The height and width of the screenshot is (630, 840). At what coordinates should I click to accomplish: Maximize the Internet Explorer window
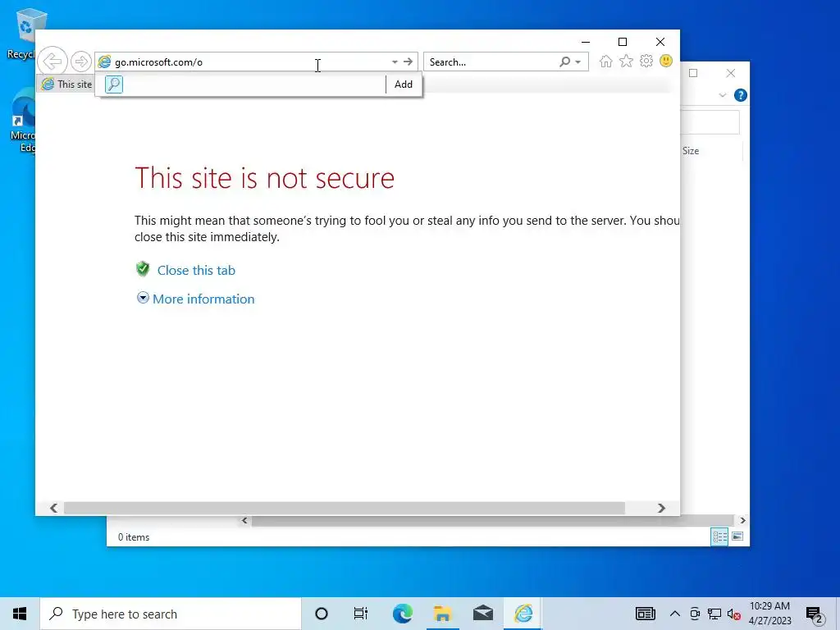[x=623, y=42]
